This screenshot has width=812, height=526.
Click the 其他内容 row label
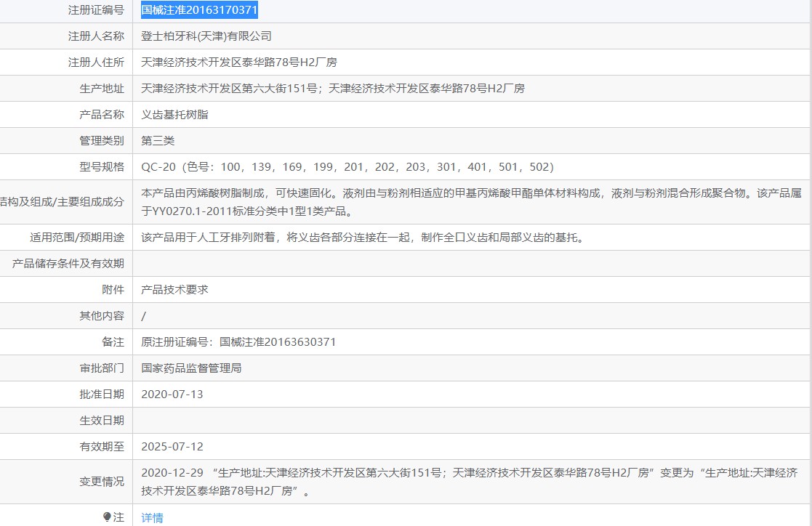click(x=102, y=316)
